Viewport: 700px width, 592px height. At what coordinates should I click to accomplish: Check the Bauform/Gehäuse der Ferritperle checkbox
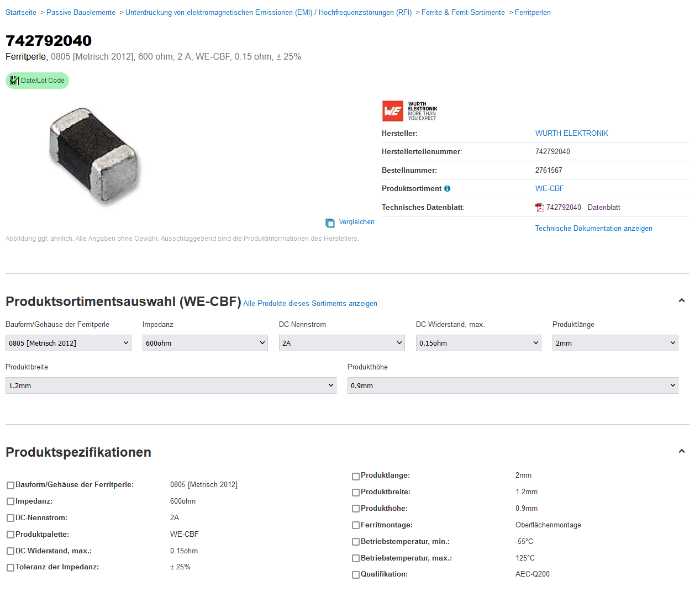pyautogui.click(x=10, y=485)
